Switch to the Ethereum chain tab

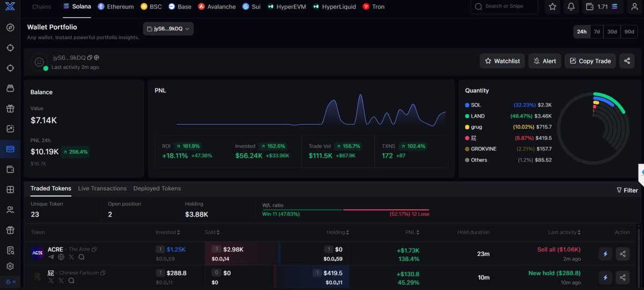coord(115,7)
